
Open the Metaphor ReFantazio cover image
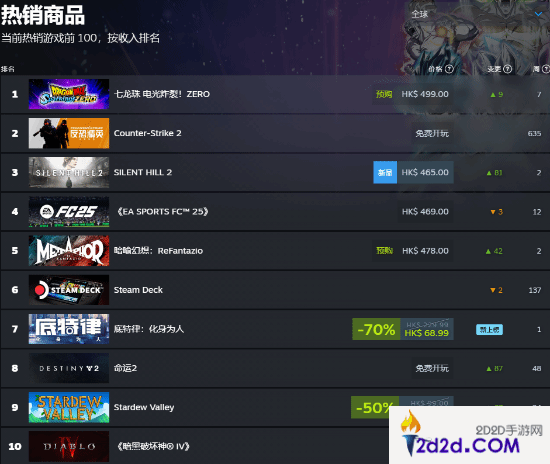69,251
